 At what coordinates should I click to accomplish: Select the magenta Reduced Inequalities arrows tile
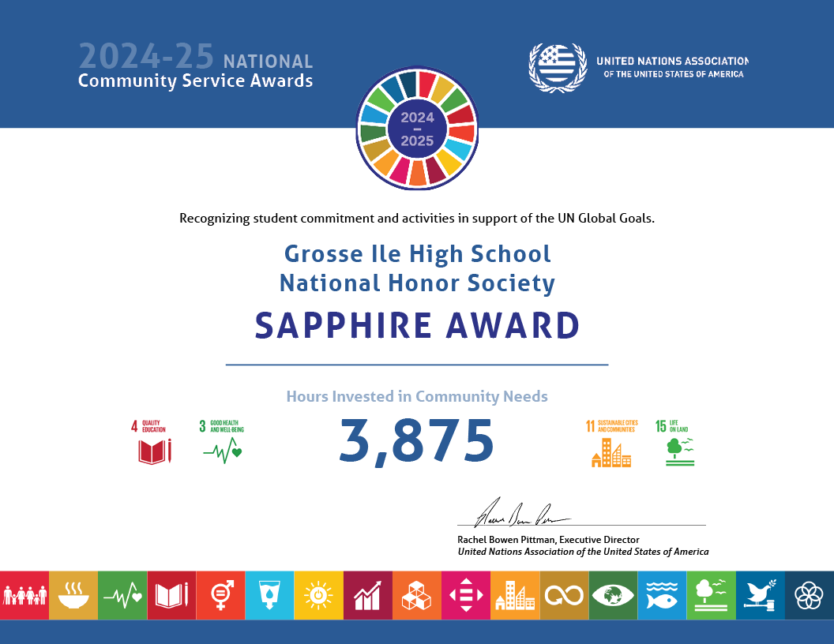coord(466,595)
